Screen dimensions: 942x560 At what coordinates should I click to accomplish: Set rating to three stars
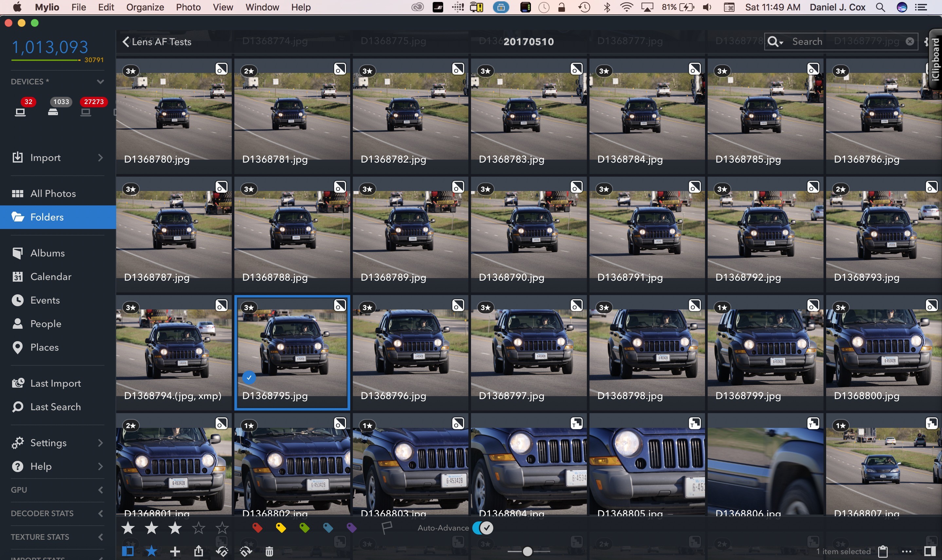click(175, 528)
